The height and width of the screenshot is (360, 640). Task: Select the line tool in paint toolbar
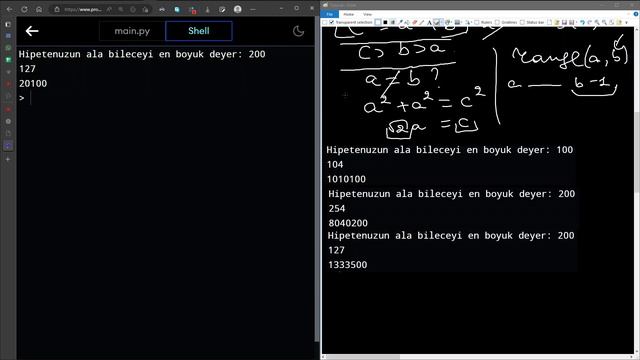[x=422, y=22]
